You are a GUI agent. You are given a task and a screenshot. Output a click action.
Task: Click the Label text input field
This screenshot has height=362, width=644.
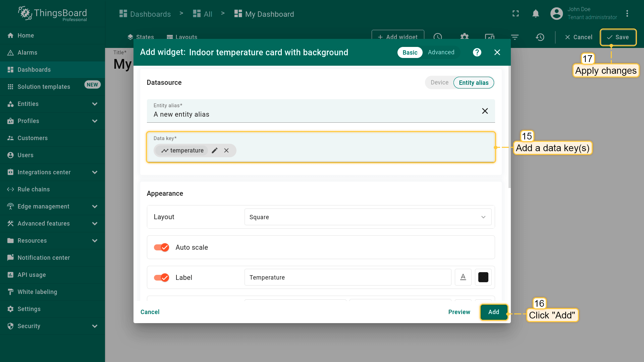click(347, 277)
